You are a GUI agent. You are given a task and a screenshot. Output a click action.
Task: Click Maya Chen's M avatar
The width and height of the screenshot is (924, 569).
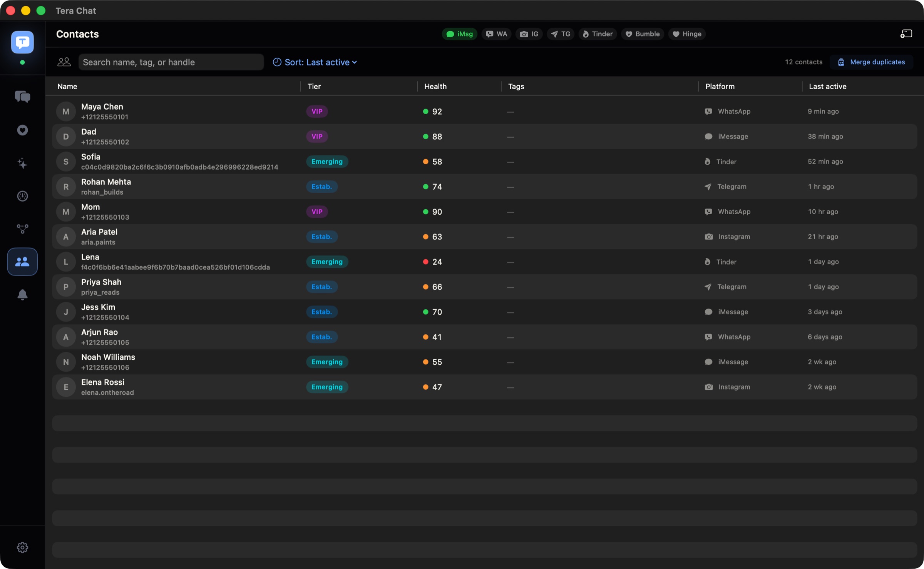click(66, 112)
